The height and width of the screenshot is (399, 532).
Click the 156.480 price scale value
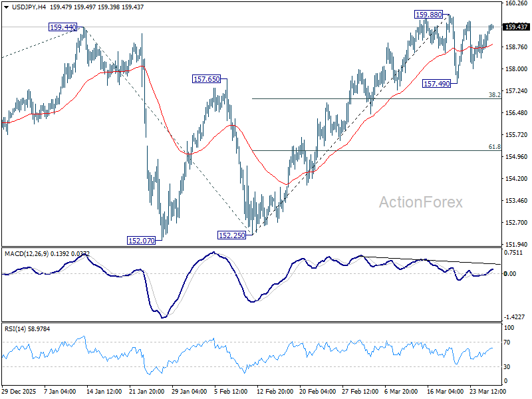point(517,112)
